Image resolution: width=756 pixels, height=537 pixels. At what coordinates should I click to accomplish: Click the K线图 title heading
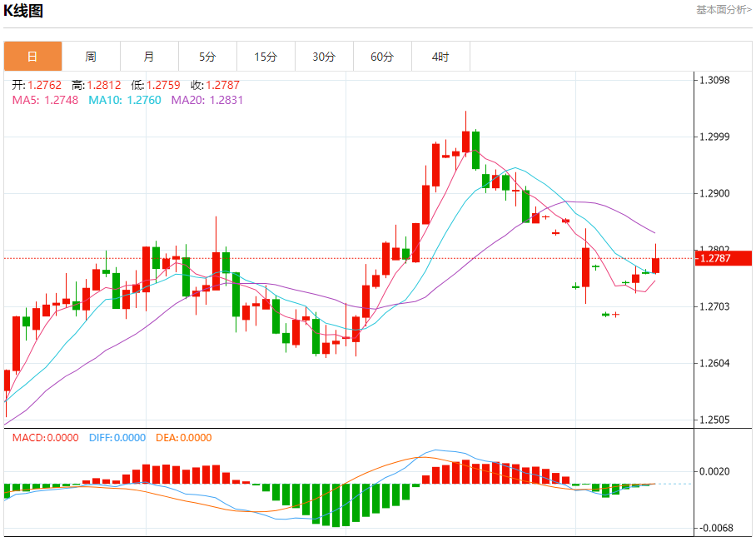pyautogui.click(x=24, y=11)
